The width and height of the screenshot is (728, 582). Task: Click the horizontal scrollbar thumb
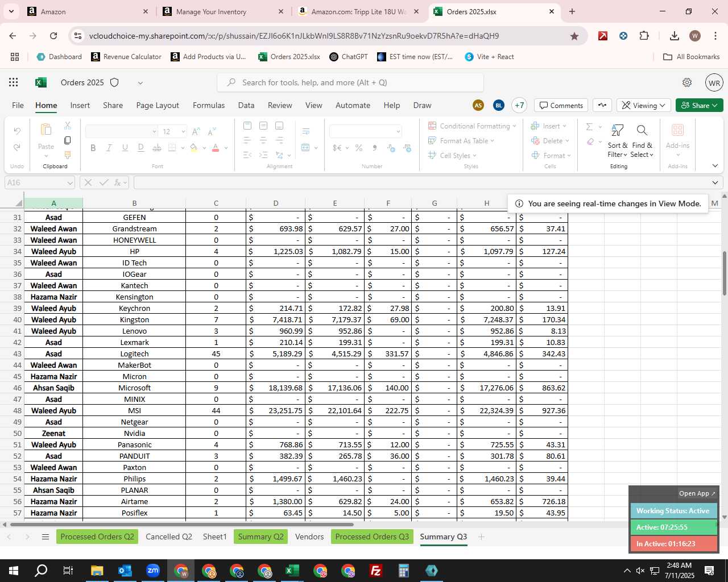181,524
